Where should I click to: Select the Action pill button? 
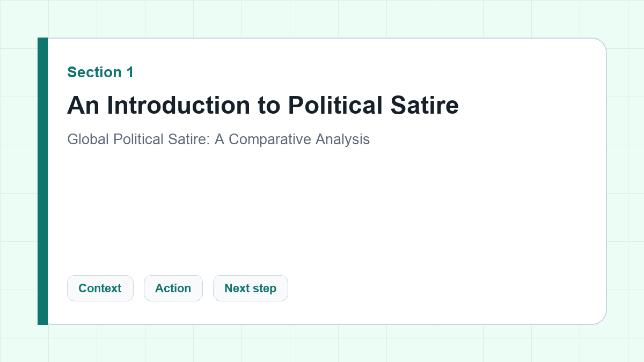[173, 288]
